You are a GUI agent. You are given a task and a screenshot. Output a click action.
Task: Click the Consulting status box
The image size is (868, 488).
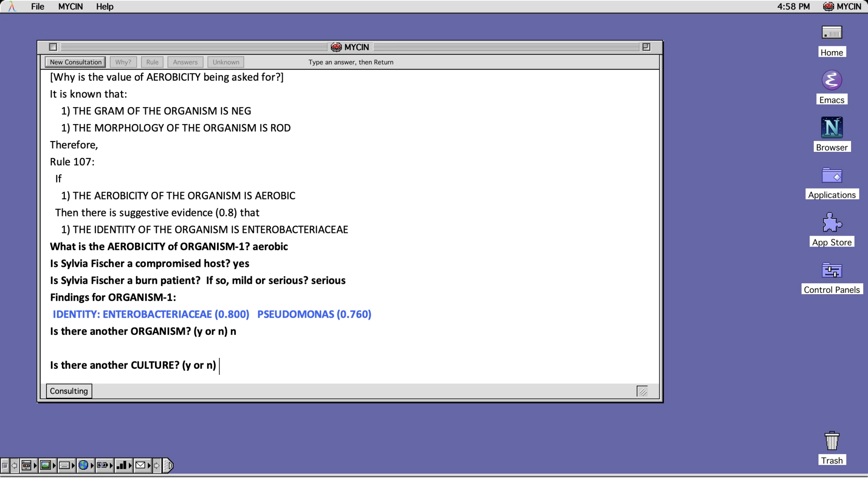69,391
